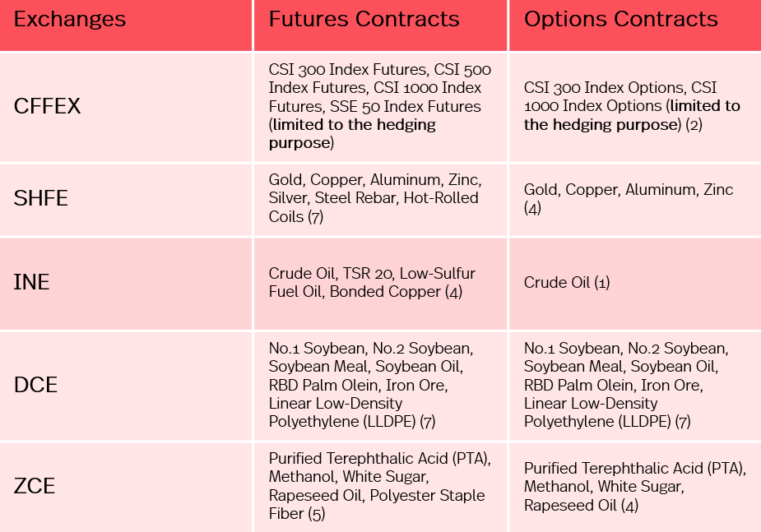Click the Crude Oil (1) options cell
Screen dimensions: 761x532
point(567,282)
